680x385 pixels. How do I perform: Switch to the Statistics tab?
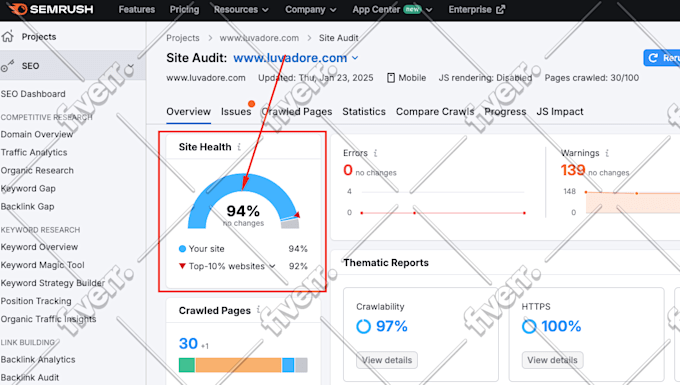[x=364, y=111]
